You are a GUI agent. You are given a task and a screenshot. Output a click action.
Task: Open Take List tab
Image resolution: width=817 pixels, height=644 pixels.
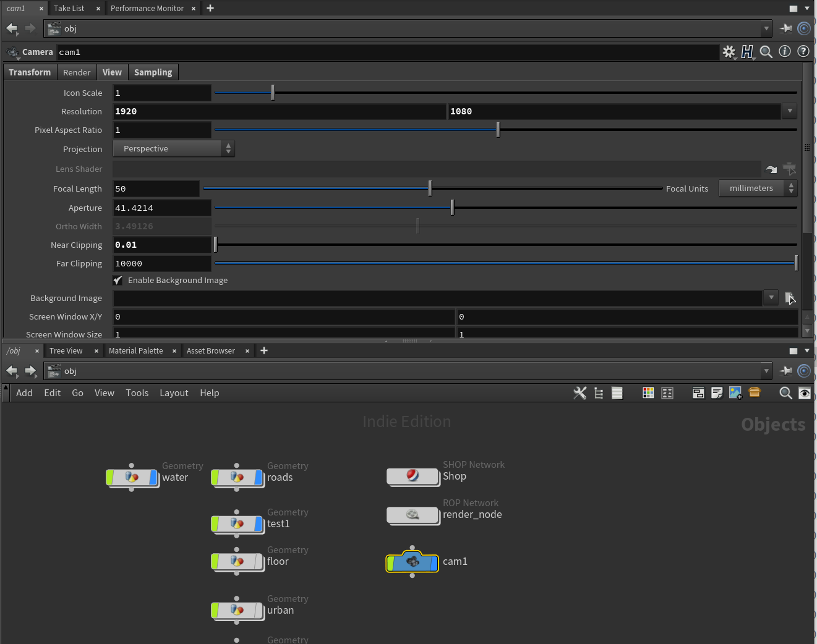(x=69, y=8)
